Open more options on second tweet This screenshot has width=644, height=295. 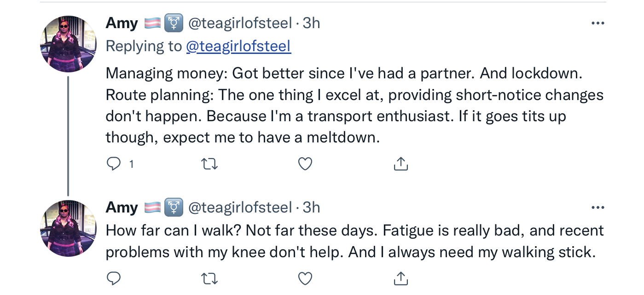pyautogui.click(x=598, y=208)
